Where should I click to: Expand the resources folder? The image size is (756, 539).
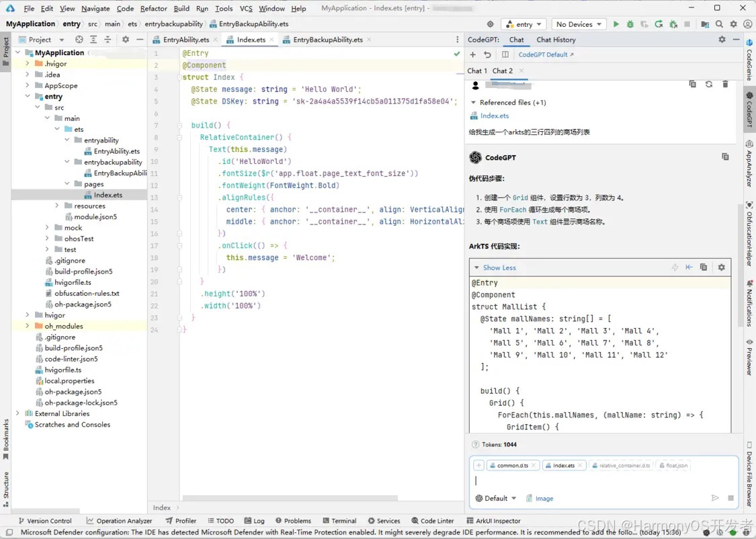pyautogui.click(x=57, y=206)
